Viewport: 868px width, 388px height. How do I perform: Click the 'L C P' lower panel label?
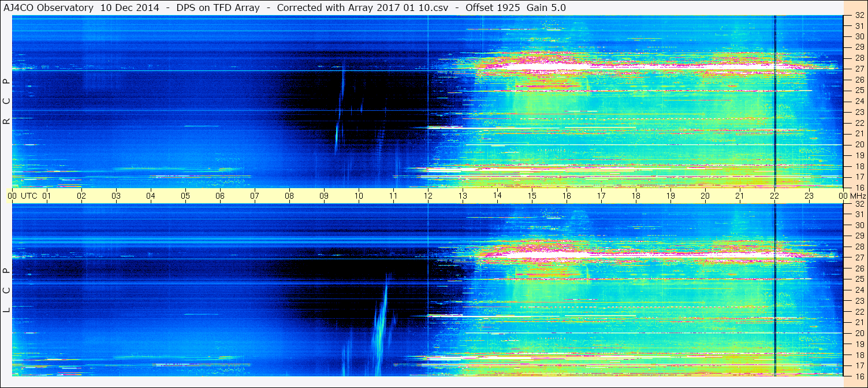[x=6, y=290]
